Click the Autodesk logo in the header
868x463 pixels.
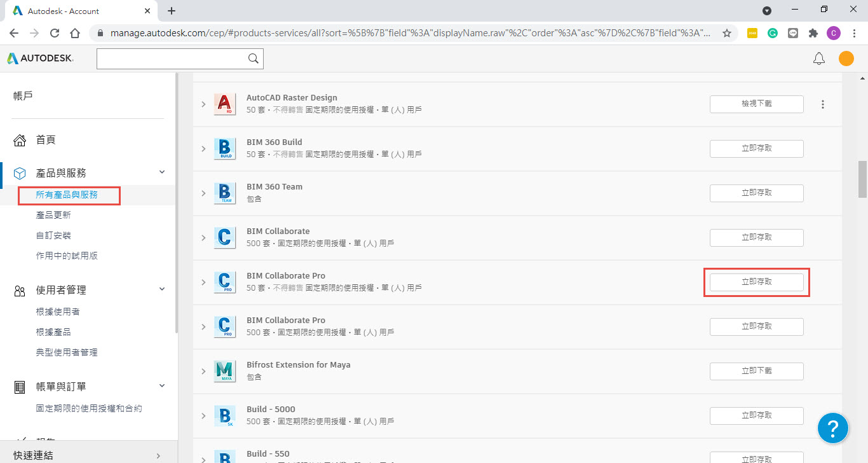(x=40, y=59)
